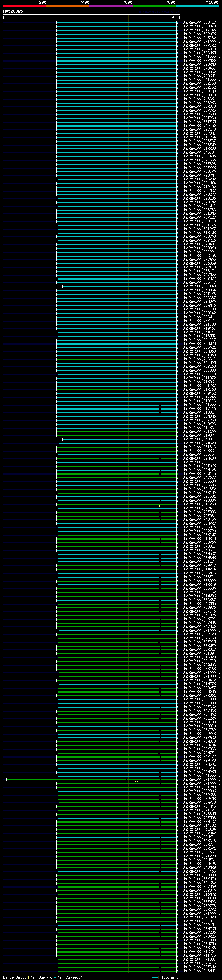Click the UniRef100_A7NS01 hit label
This screenshot has height=980, width=222.
199,764
